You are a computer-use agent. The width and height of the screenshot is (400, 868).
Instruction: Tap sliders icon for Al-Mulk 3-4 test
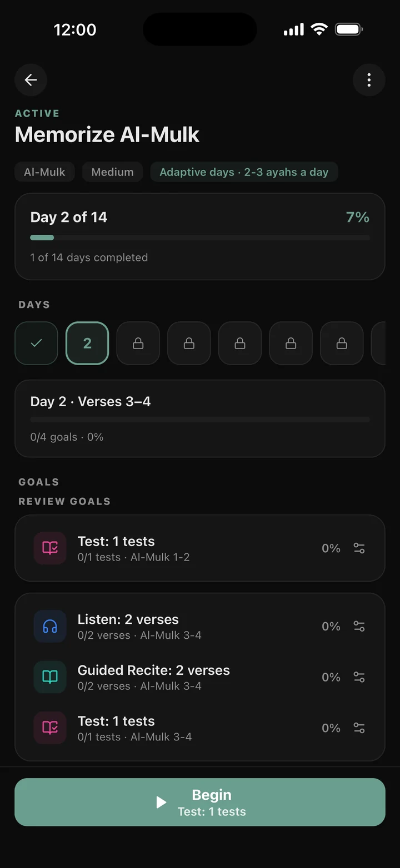point(359,728)
